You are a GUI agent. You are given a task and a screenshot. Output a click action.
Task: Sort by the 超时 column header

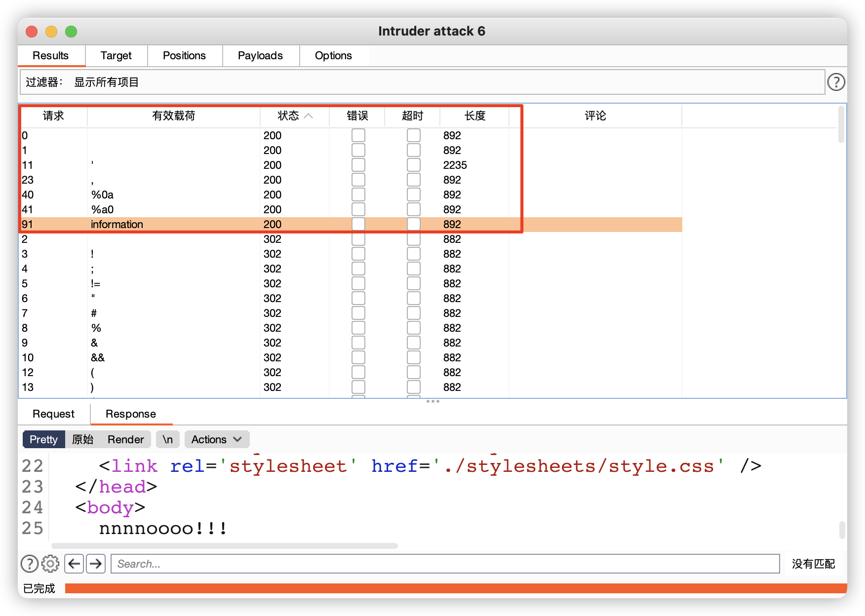[413, 116]
